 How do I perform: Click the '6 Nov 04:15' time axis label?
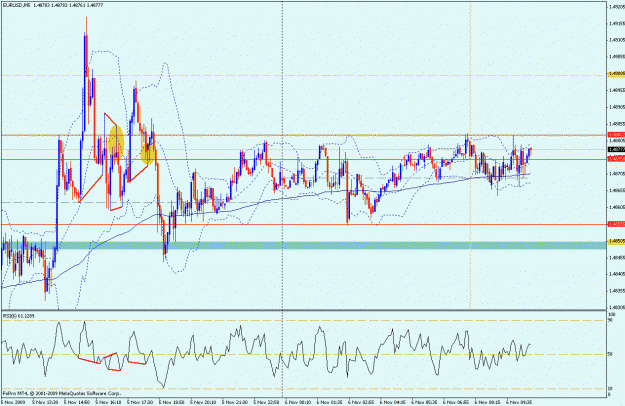tap(392, 402)
